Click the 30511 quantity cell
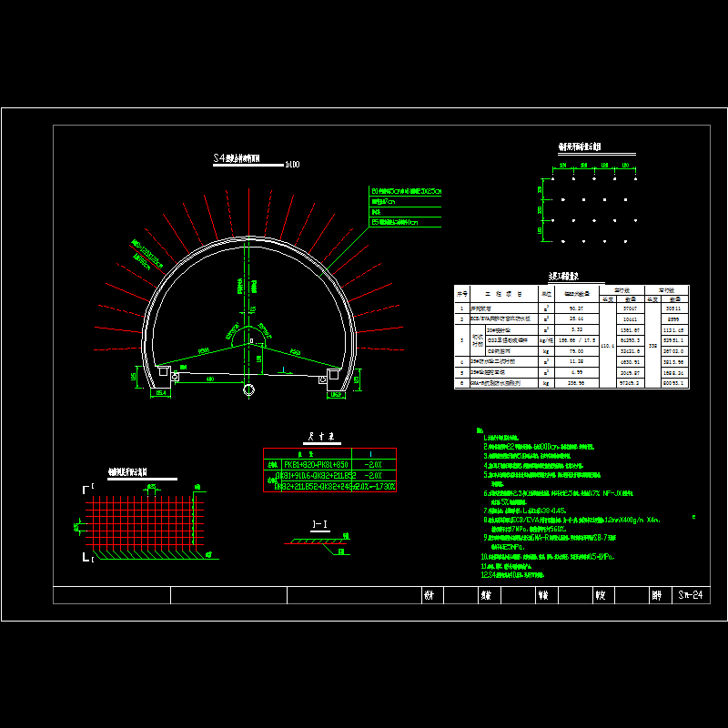728x728 pixels. point(673,308)
